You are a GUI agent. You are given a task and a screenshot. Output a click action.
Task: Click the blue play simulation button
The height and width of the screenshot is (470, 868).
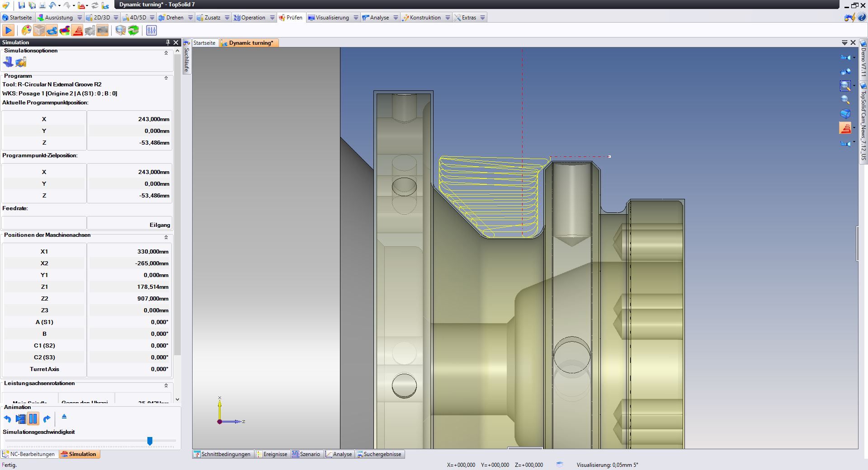[x=8, y=30]
